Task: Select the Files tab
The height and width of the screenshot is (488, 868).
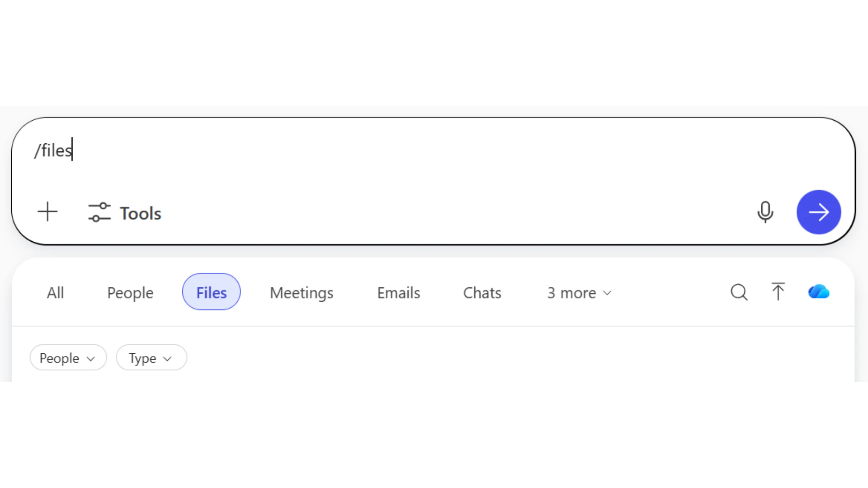Action: (x=211, y=292)
